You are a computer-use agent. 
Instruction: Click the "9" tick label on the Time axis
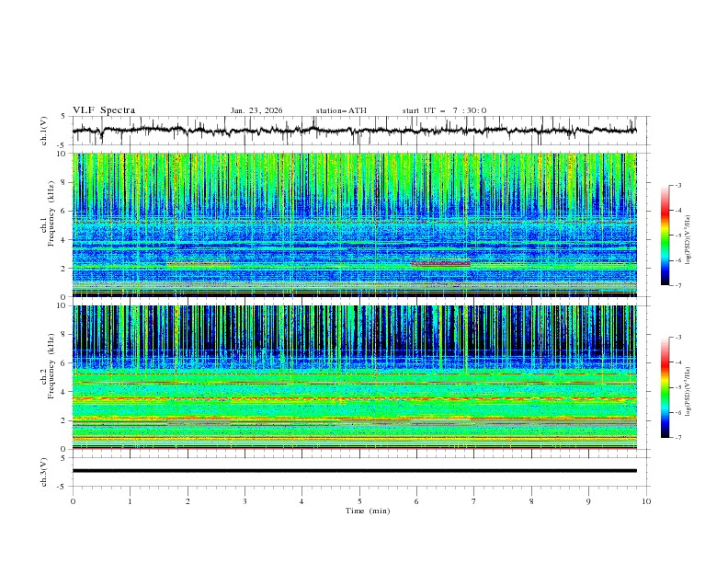coord(588,501)
